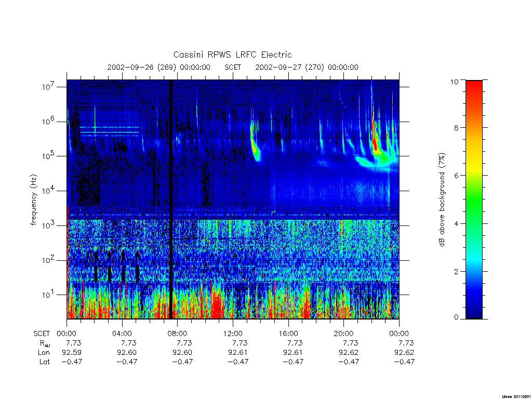This screenshot has height=399, width=532.
Task: Pick the green middle of the colorbar
Action: pyautogui.click(x=474, y=200)
